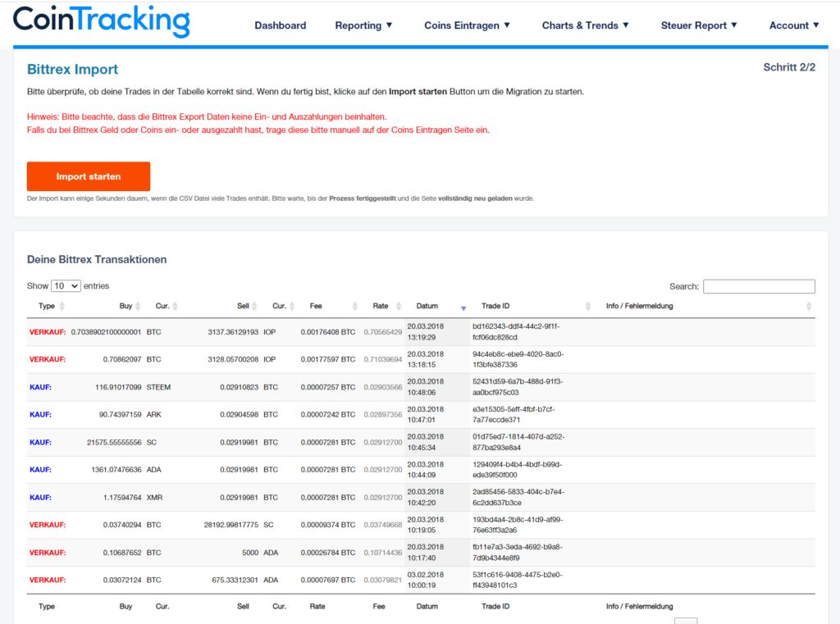This screenshot has height=624, width=840.
Task: Open the Dashboard page
Action: pyautogui.click(x=281, y=25)
